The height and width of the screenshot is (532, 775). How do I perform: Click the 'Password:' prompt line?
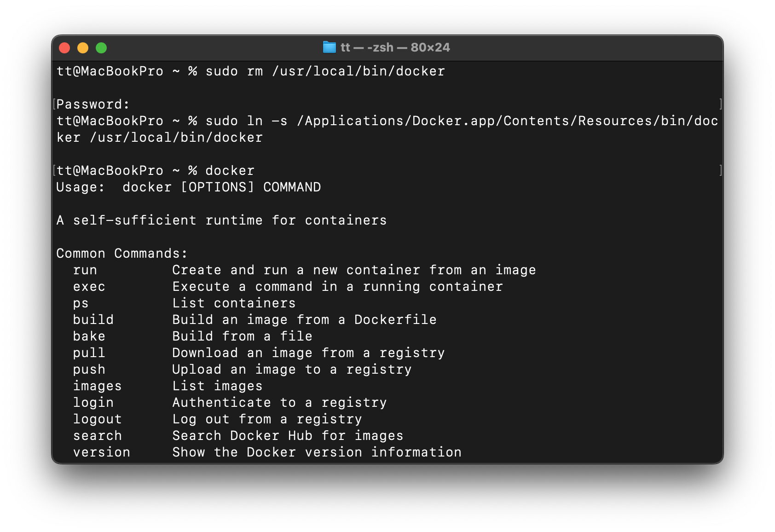(93, 104)
